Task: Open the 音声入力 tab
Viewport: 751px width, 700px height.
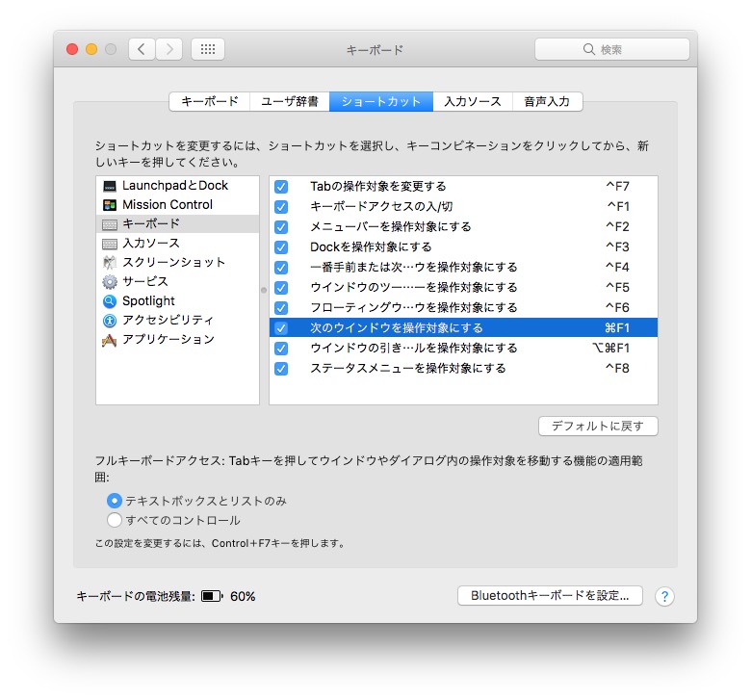Action: click(x=548, y=101)
